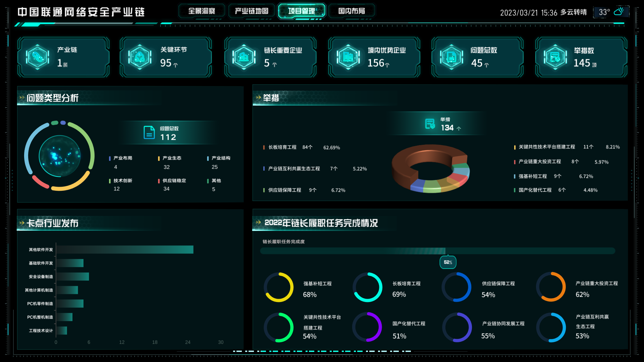
Task: Click the 卡点行业发布 header arrow icon
Action: pyautogui.click(x=22, y=223)
